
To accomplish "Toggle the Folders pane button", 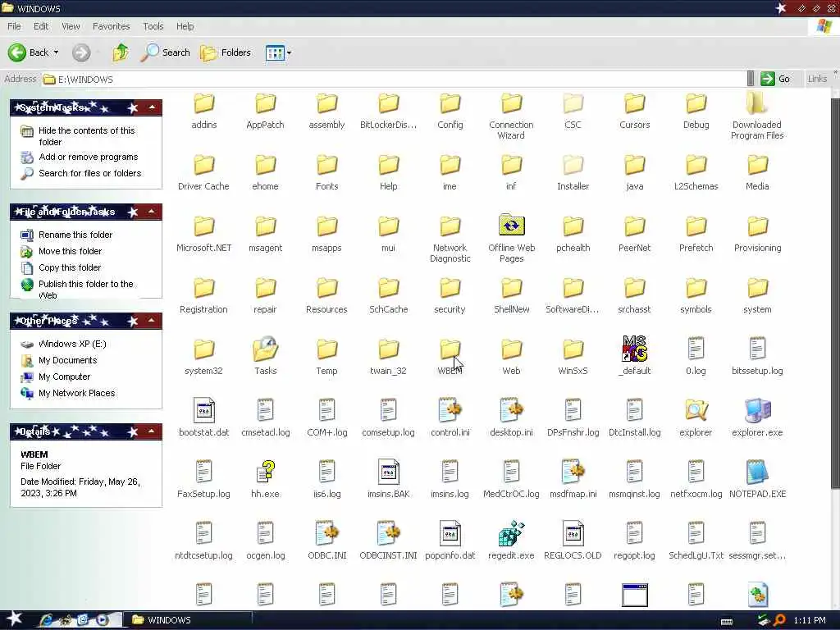I will tap(226, 52).
